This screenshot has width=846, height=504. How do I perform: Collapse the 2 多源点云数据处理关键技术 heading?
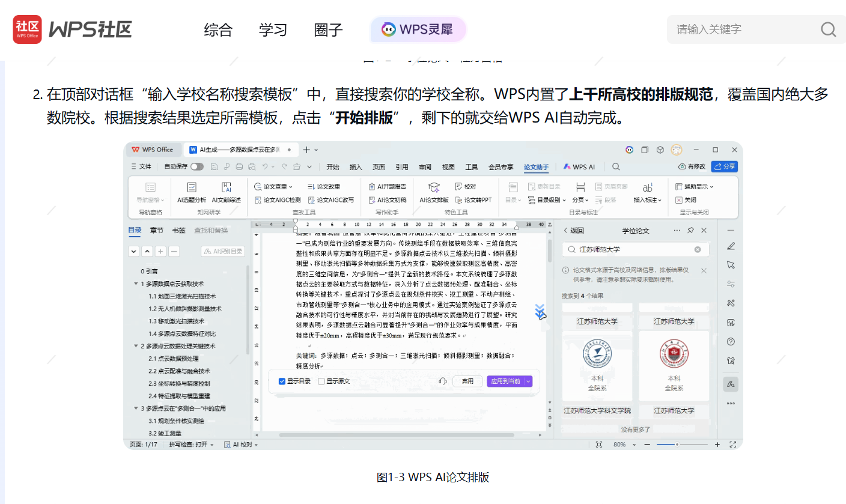pos(136,346)
